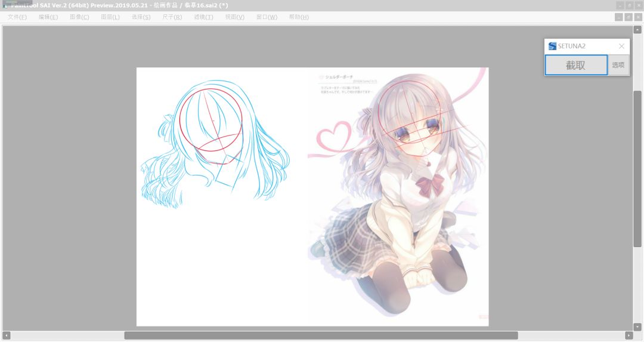Open 选项 options in SETUNA2

point(618,65)
